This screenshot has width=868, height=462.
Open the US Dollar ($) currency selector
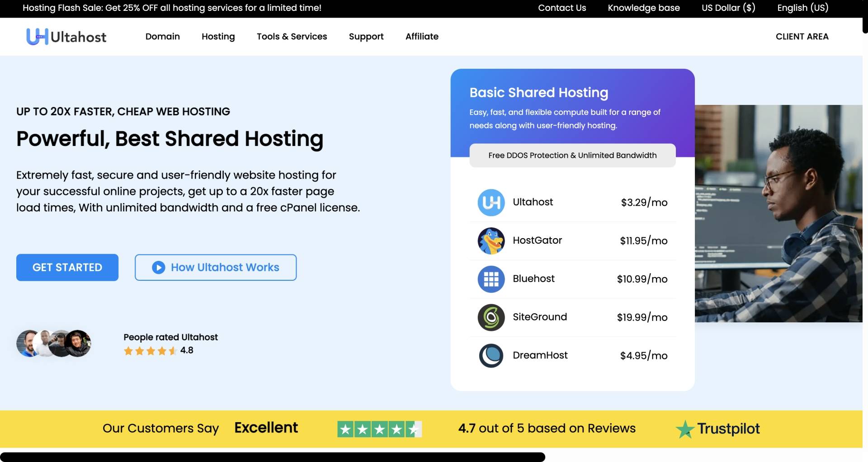point(728,8)
